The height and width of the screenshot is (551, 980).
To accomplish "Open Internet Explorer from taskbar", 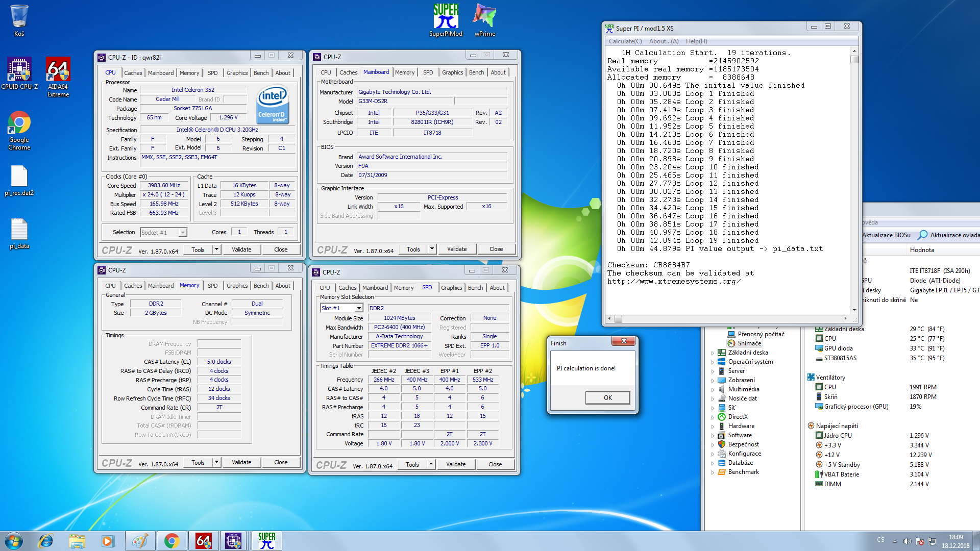I will (46, 541).
